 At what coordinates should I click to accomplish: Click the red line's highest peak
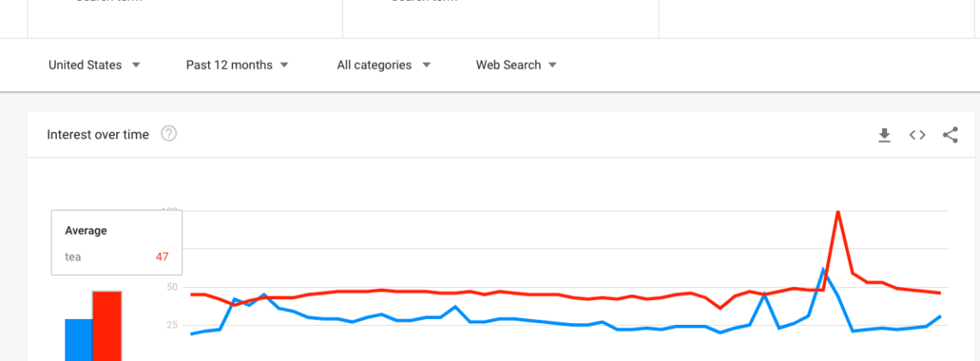point(837,211)
